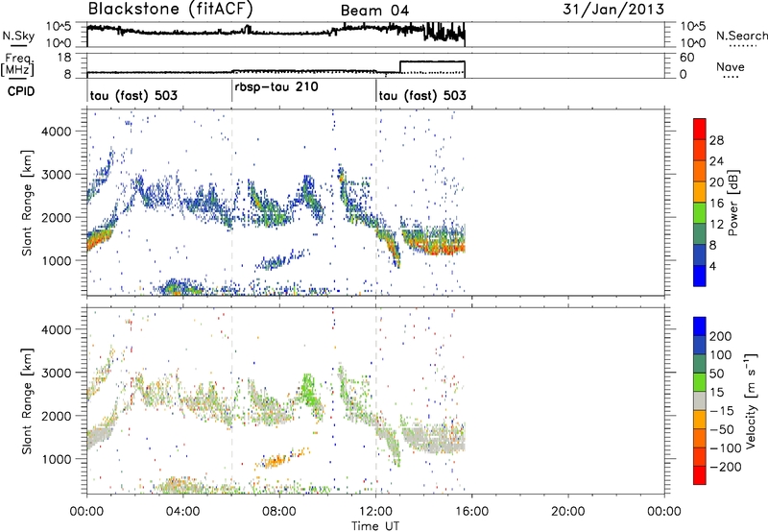This screenshot has height=532, width=768.
Task: Click the '28' value on the Power colorbar
Action: click(716, 140)
